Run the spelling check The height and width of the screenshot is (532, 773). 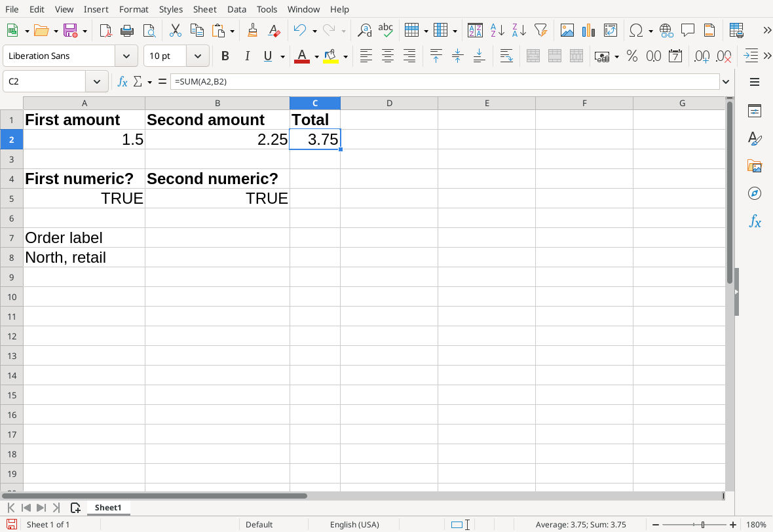point(385,31)
